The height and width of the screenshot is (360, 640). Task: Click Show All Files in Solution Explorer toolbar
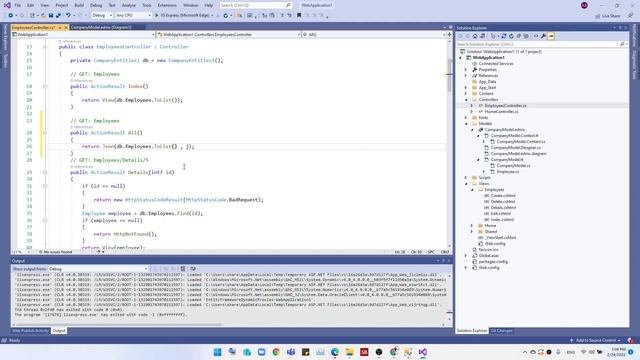click(x=526, y=36)
